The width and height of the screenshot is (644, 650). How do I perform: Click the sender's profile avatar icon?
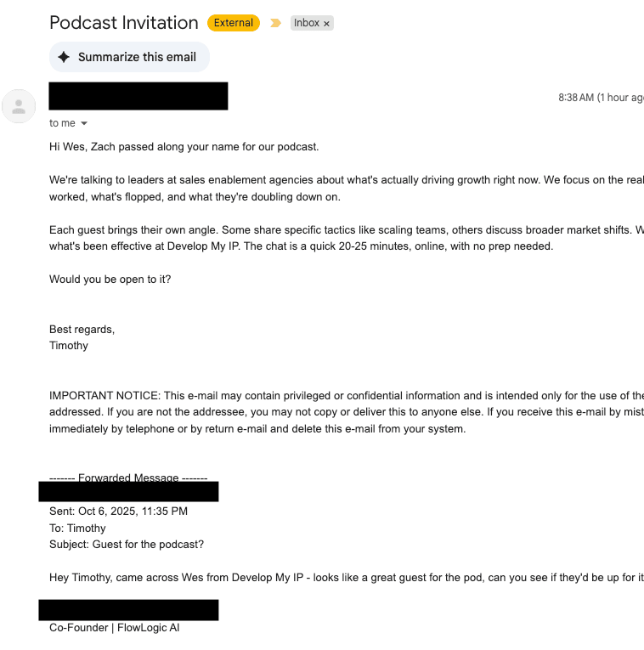pos(19,106)
